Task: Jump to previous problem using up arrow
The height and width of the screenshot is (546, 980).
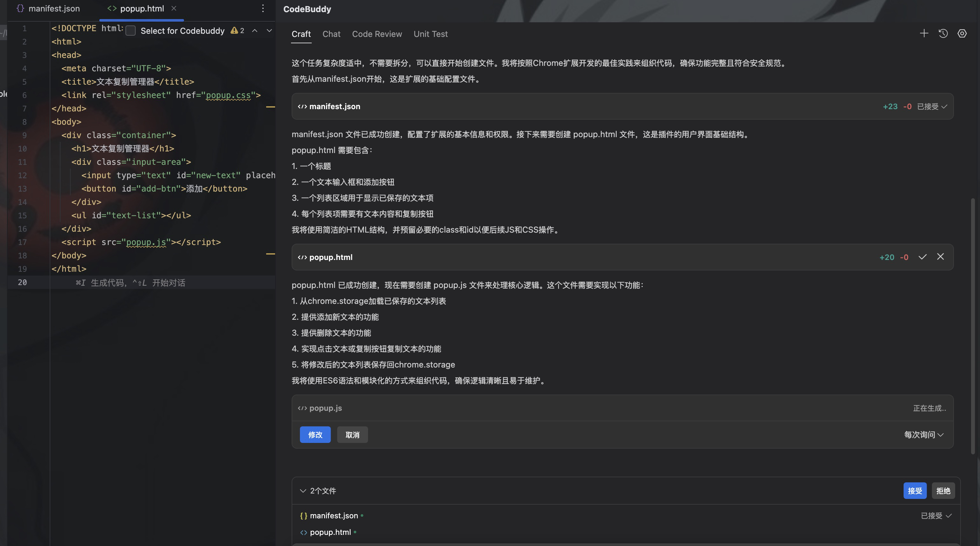Action: coord(255,31)
